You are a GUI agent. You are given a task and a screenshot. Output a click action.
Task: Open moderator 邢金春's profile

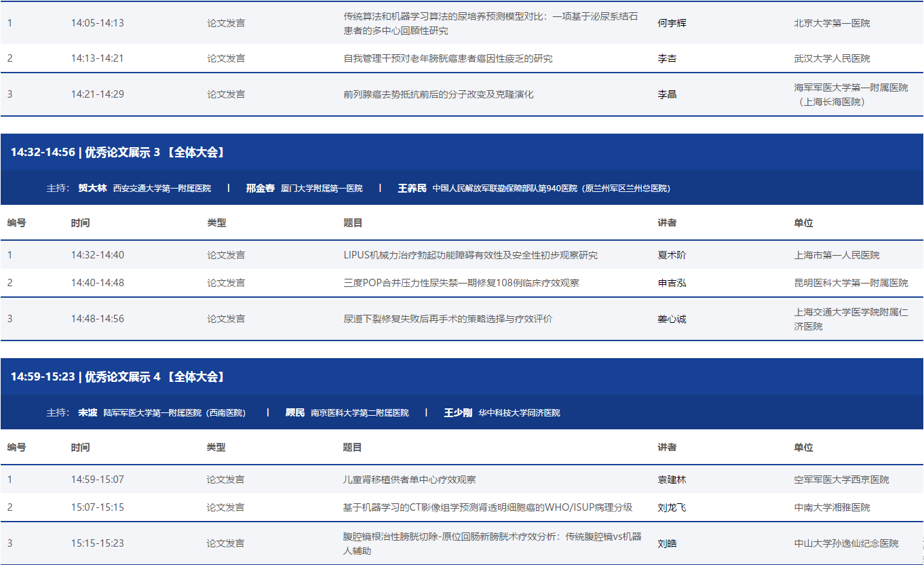[x=260, y=189]
